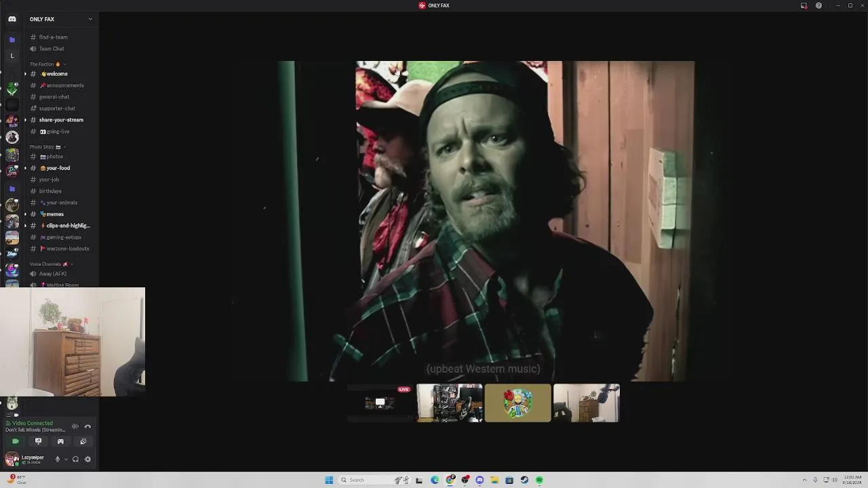This screenshot has height=488, width=868.
Task: Toggle noise suppression waveform icon
Action: click(75, 426)
